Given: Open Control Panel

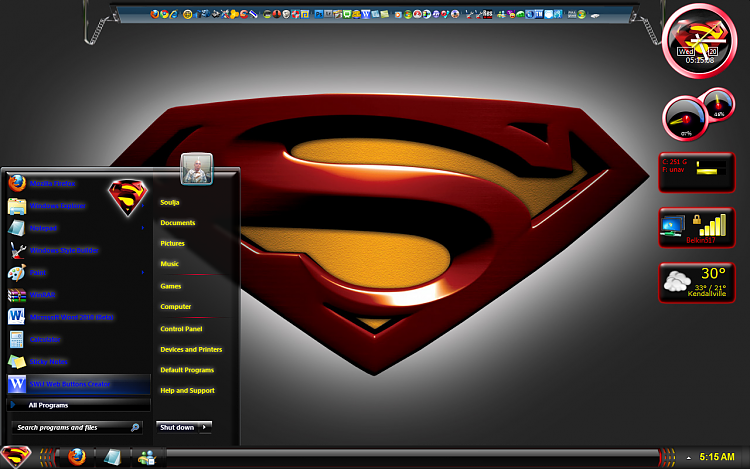Looking at the screenshot, I should click(x=181, y=329).
